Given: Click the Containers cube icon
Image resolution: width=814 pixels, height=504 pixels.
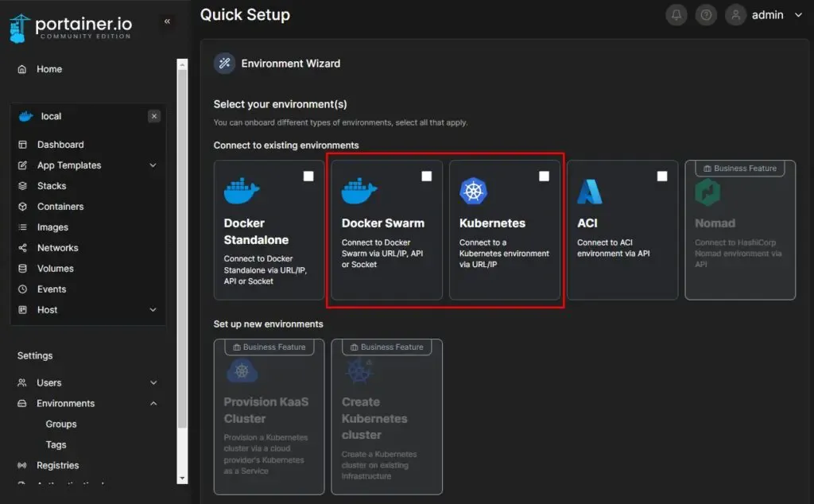Looking at the screenshot, I should pyautogui.click(x=22, y=207).
